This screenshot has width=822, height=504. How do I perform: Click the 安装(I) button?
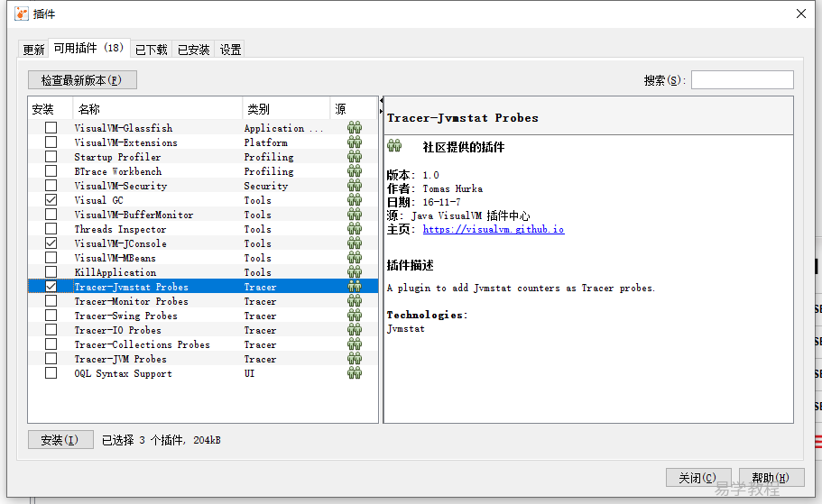pyautogui.click(x=60, y=440)
